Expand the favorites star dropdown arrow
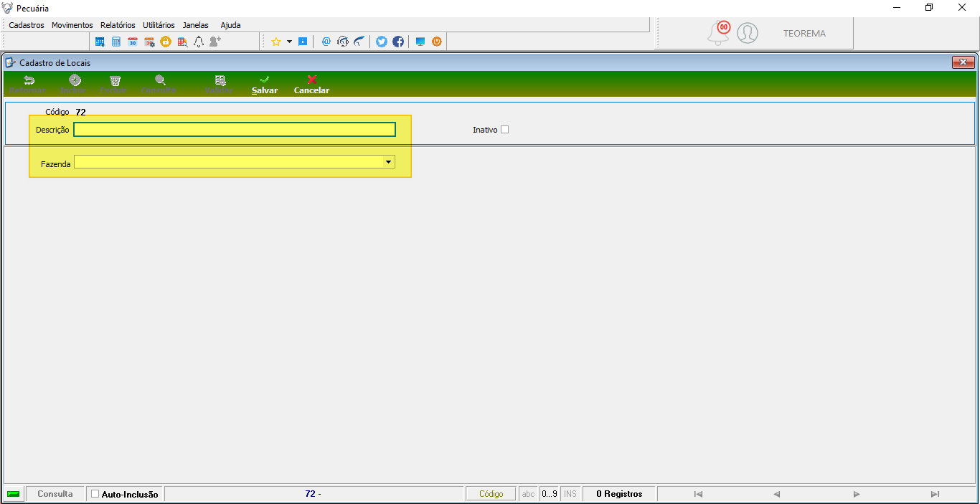 pos(289,42)
